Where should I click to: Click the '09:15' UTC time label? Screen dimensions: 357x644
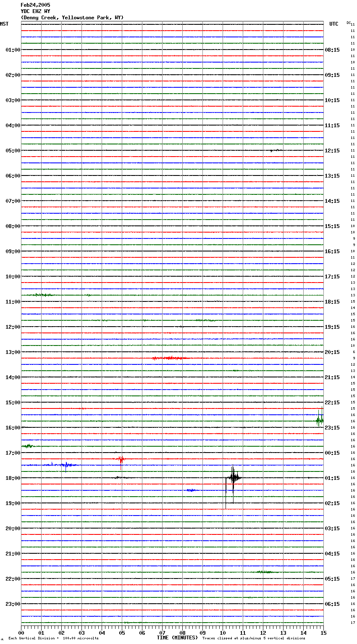coord(332,75)
